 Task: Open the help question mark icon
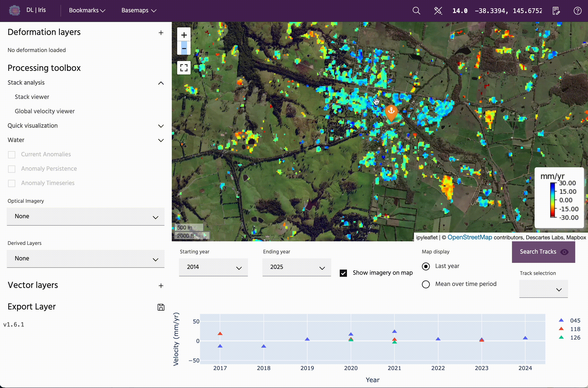577,11
